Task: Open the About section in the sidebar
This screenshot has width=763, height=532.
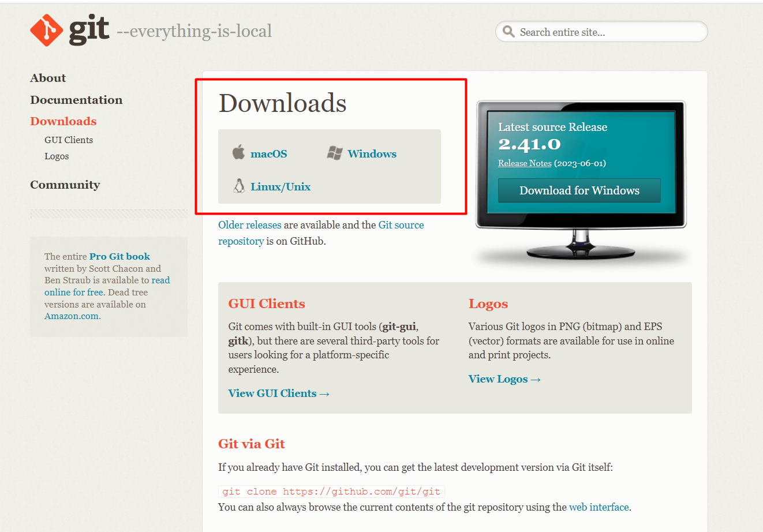Action: click(x=48, y=78)
